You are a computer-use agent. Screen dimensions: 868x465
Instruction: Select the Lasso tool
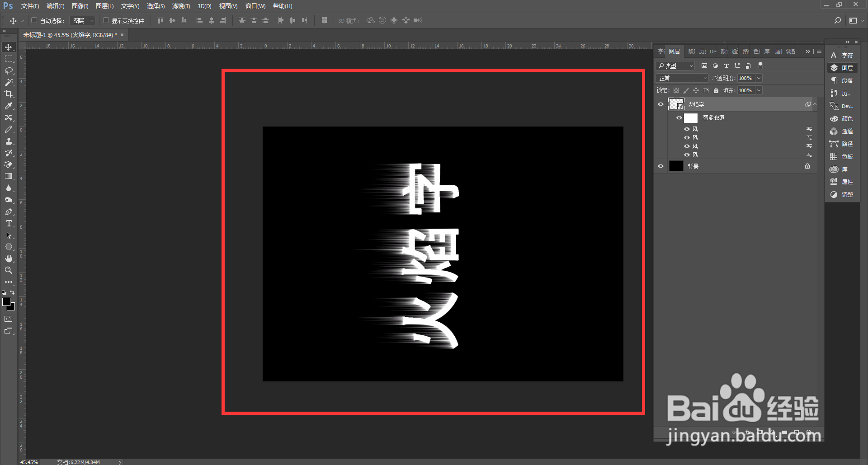(x=9, y=70)
